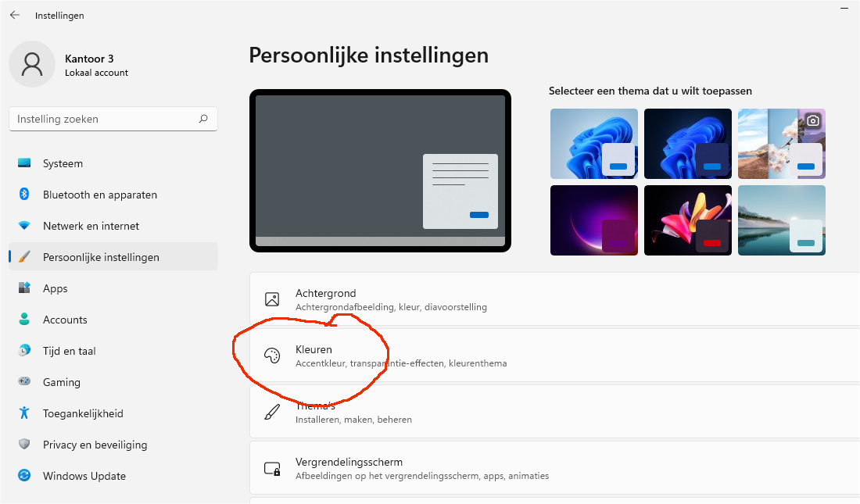The image size is (860, 504).
Task: Click 'Accentkleur, transparantie-effecten, kleurenthema' description
Action: pyautogui.click(x=401, y=363)
